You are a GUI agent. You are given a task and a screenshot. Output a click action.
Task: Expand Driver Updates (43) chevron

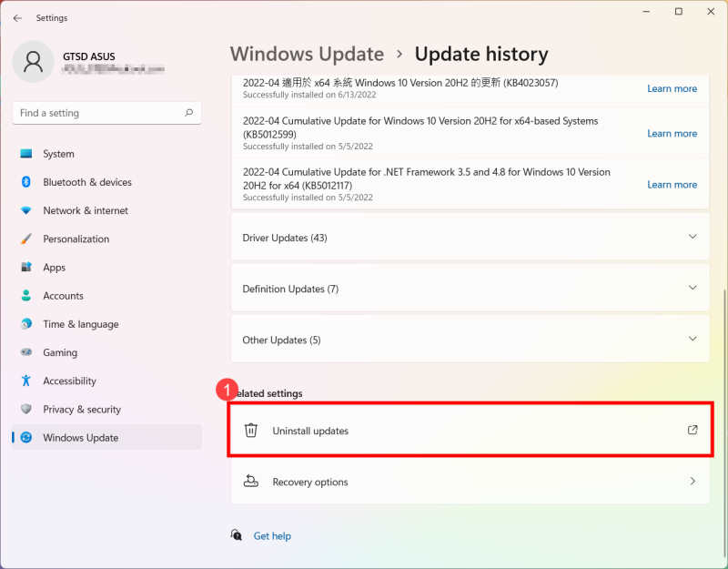[693, 237]
